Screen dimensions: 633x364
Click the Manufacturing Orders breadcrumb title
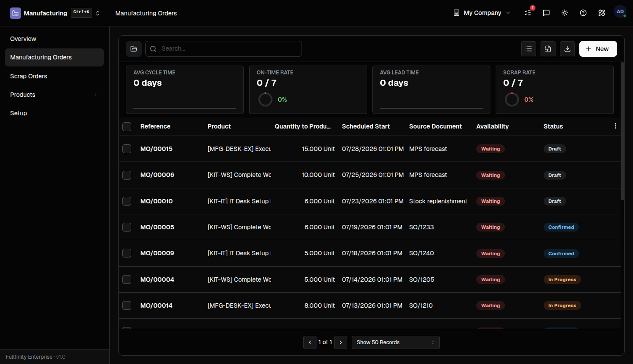146,13
